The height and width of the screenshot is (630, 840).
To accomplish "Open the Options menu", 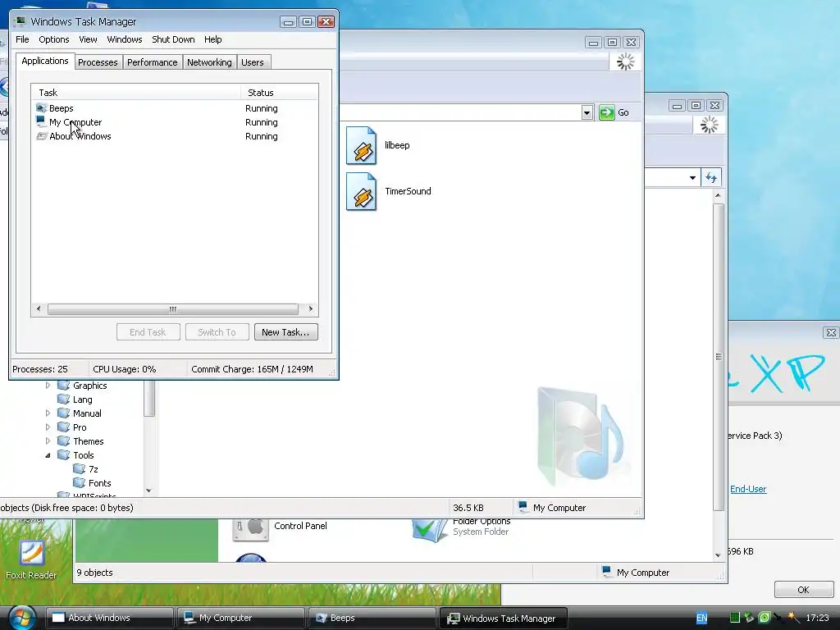I will coord(54,39).
